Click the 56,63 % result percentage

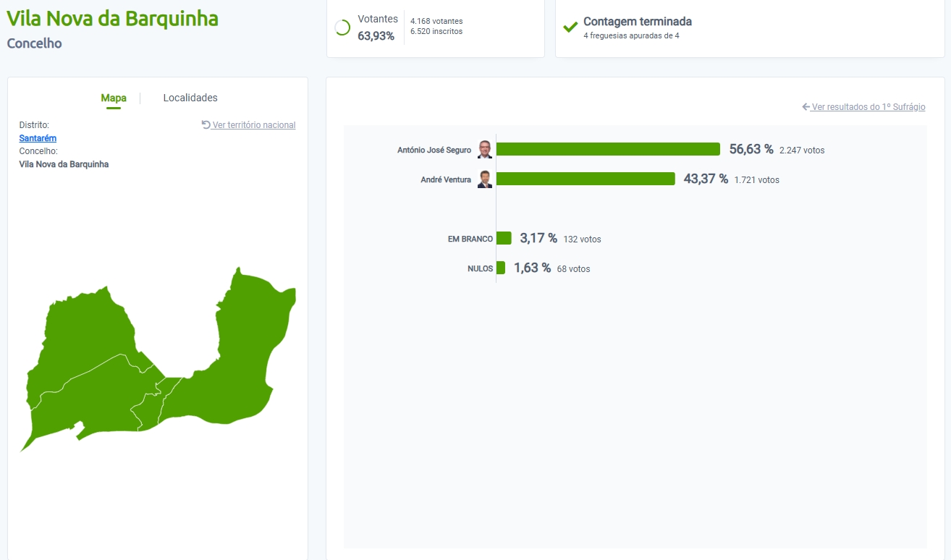751,149
